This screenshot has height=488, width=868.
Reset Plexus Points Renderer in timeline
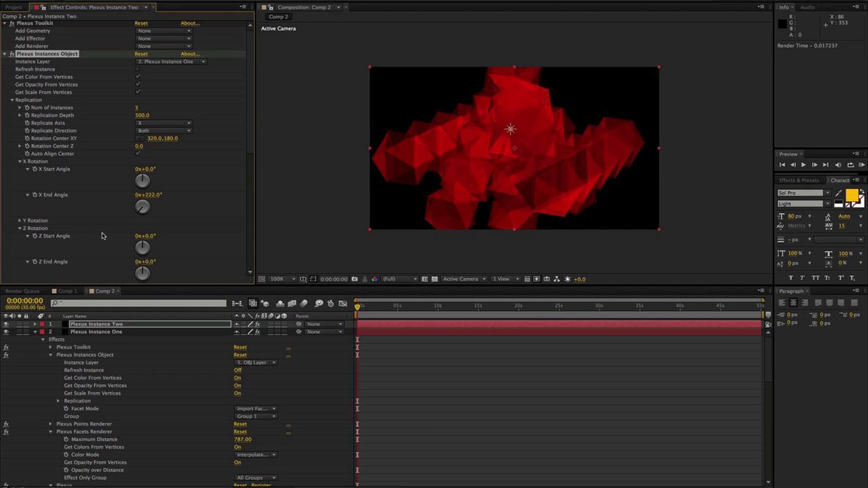(240, 424)
